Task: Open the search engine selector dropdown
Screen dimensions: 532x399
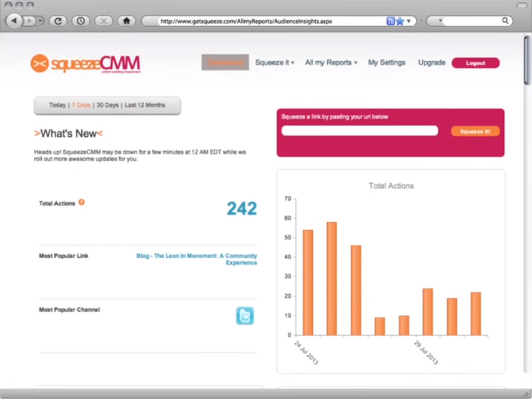Action: 440,21
